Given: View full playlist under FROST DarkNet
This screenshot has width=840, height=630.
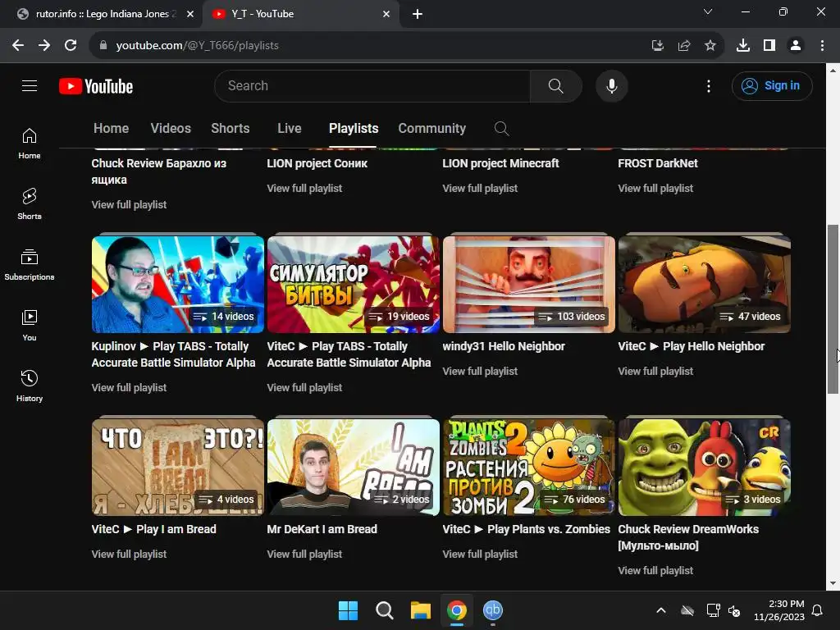Looking at the screenshot, I should point(655,188).
